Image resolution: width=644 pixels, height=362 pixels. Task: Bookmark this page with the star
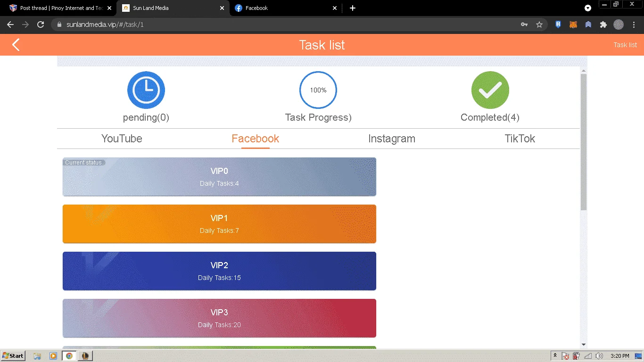point(539,25)
